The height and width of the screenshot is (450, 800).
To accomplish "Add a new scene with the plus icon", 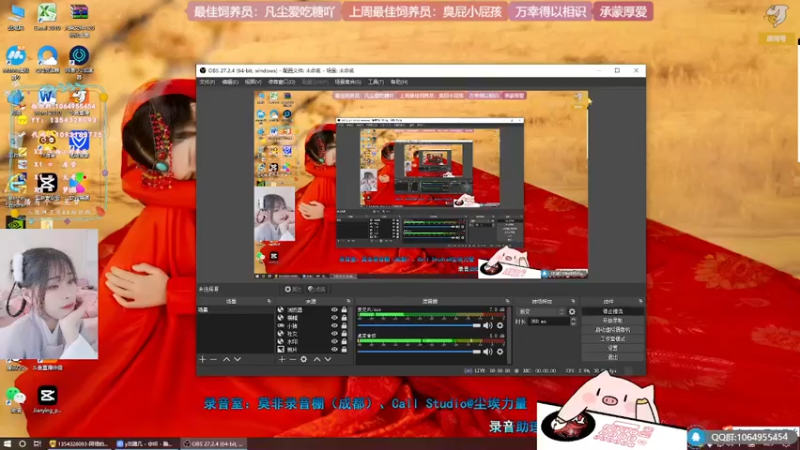I will [203, 360].
